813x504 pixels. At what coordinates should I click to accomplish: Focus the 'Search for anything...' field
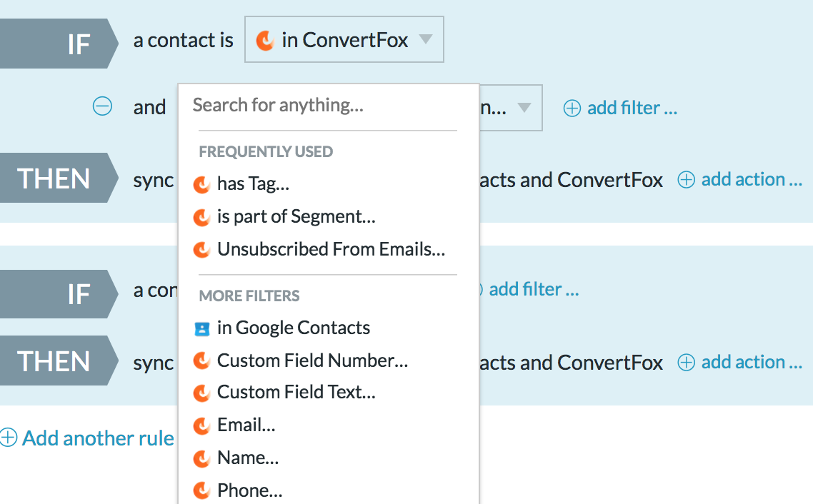tap(328, 105)
